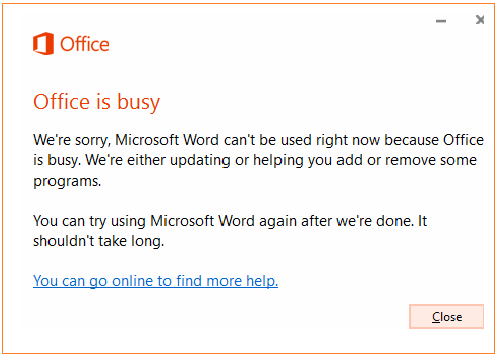Click the "is busy." text starting second line
Image resolution: width=500 pixels, height=360 pixels.
point(57,161)
